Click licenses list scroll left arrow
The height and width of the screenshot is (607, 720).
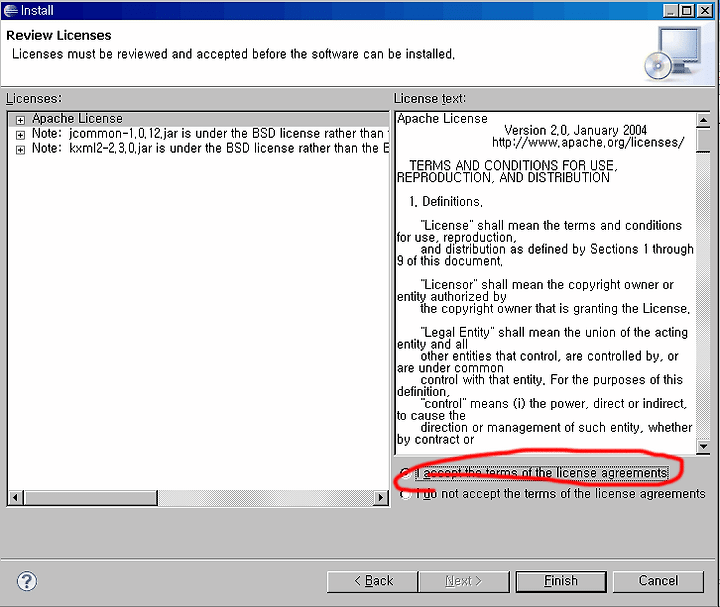[16, 498]
